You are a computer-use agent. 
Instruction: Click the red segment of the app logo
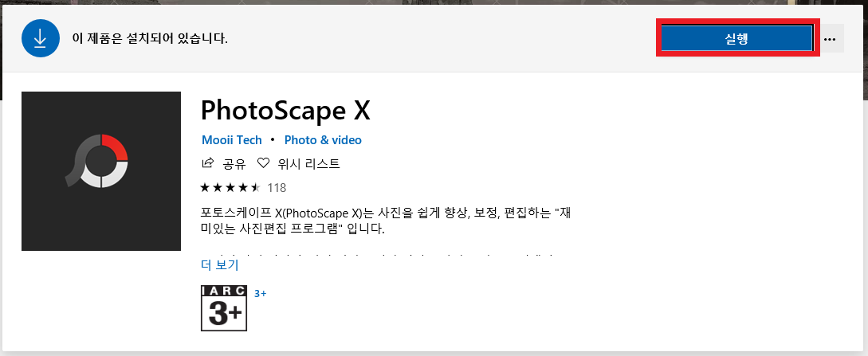coord(115,147)
